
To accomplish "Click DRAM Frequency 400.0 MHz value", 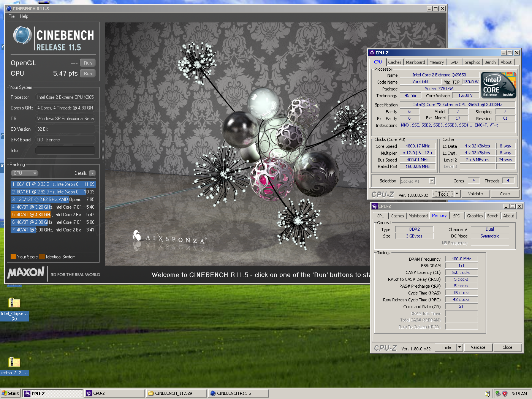I will pyautogui.click(x=461, y=259).
